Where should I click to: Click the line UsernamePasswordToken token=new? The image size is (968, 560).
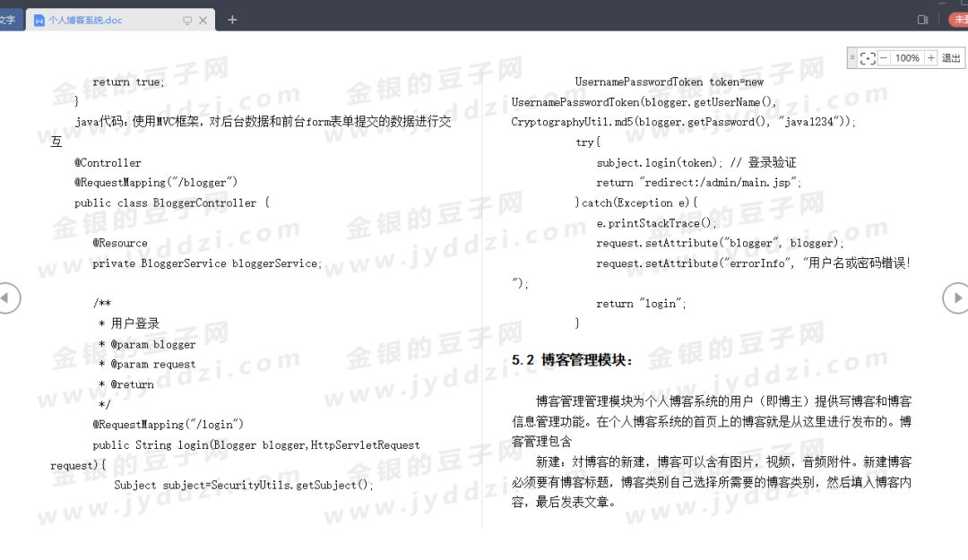[670, 82]
